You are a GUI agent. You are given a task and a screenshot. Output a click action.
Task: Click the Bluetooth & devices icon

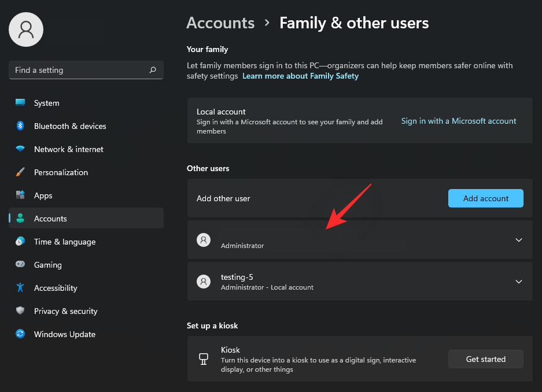(20, 126)
